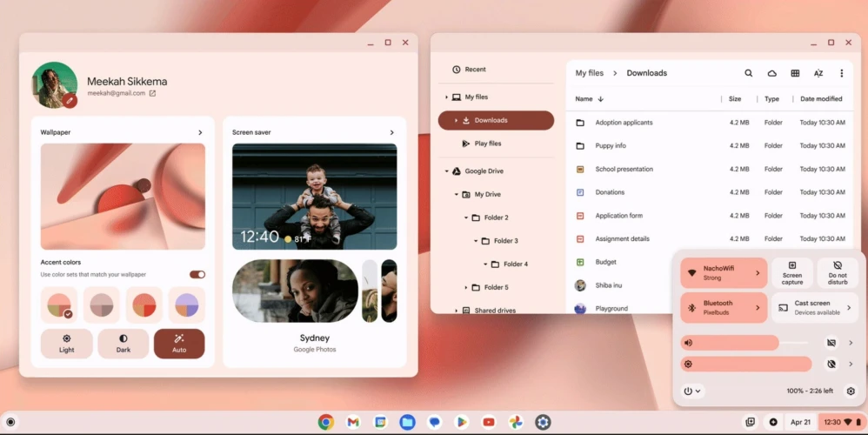Image resolution: width=868 pixels, height=435 pixels.
Task: Open power menu dropdown
Action: [692, 391]
